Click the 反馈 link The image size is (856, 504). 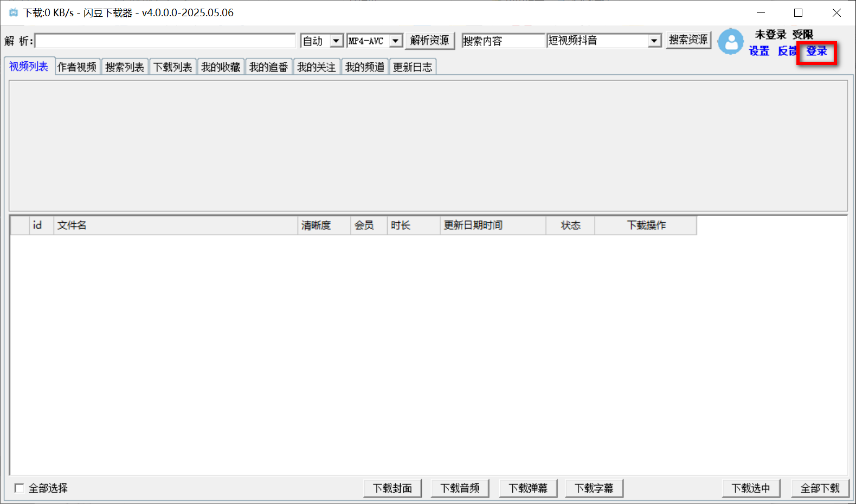click(787, 51)
